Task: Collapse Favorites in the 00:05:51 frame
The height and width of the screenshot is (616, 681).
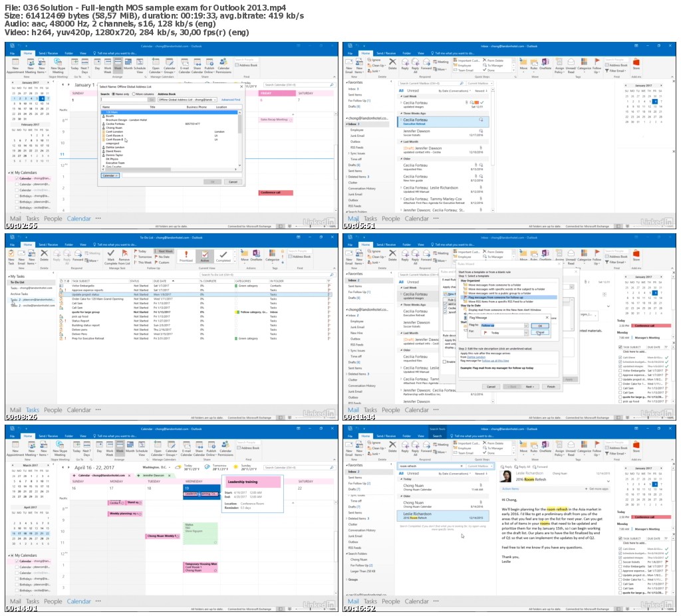Action: tap(346, 82)
